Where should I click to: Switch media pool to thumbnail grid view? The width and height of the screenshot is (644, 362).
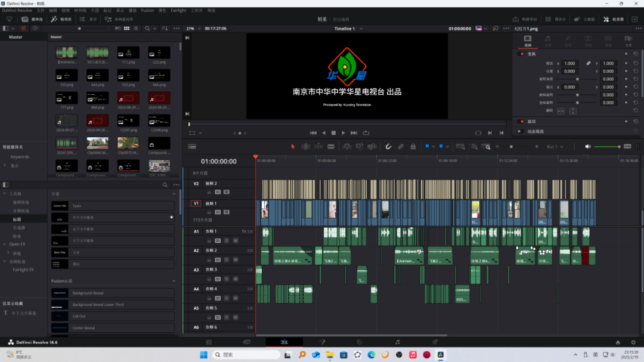pos(126,29)
